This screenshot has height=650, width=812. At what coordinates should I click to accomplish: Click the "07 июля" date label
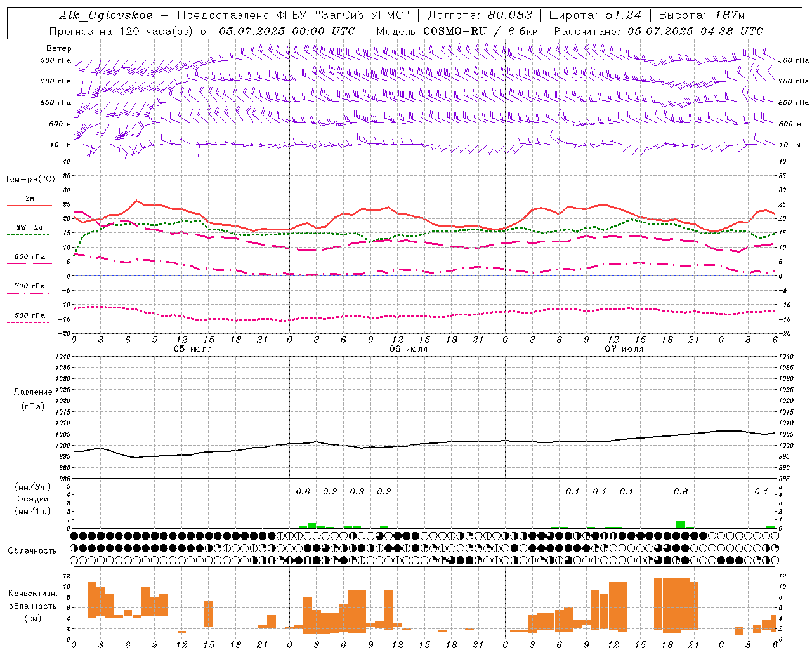click(x=624, y=348)
